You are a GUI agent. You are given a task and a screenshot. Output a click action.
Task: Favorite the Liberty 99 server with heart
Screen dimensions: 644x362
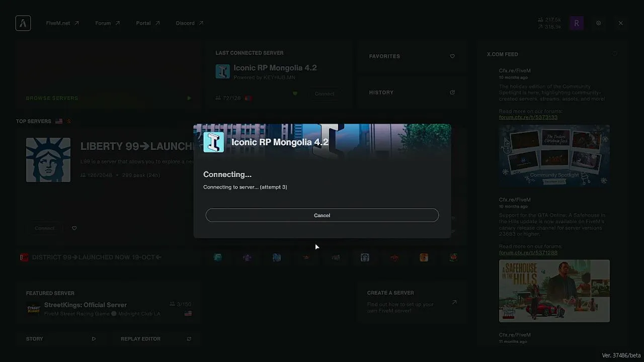[x=74, y=228]
